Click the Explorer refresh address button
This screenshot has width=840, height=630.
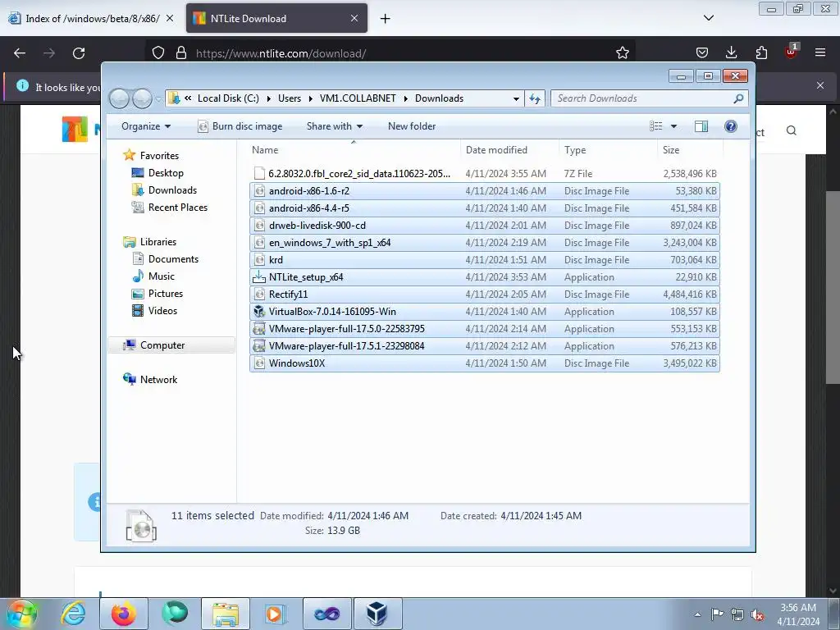point(535,98)
